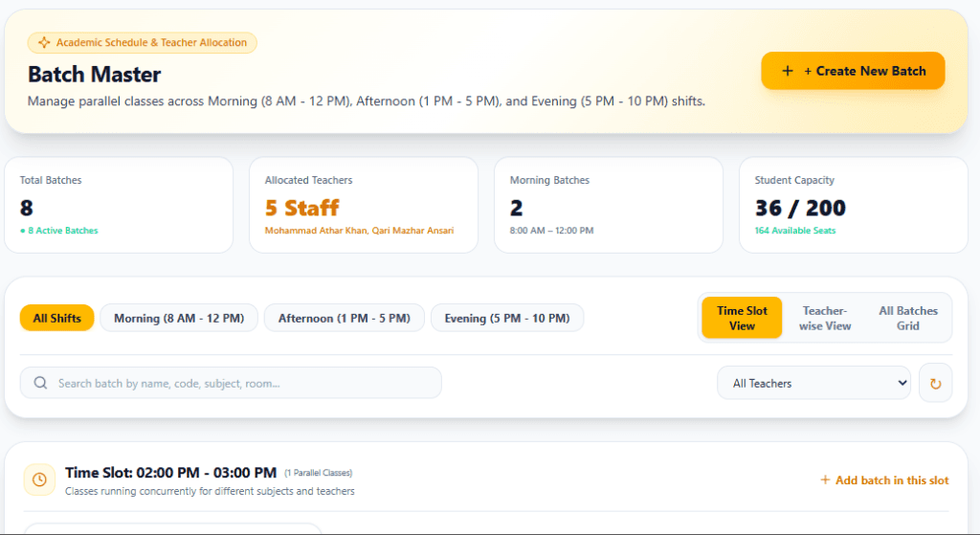980x535 pixels.
Task: Click the plus icon before Add batch
Action: pyautogui.click(x=825, y=480)
